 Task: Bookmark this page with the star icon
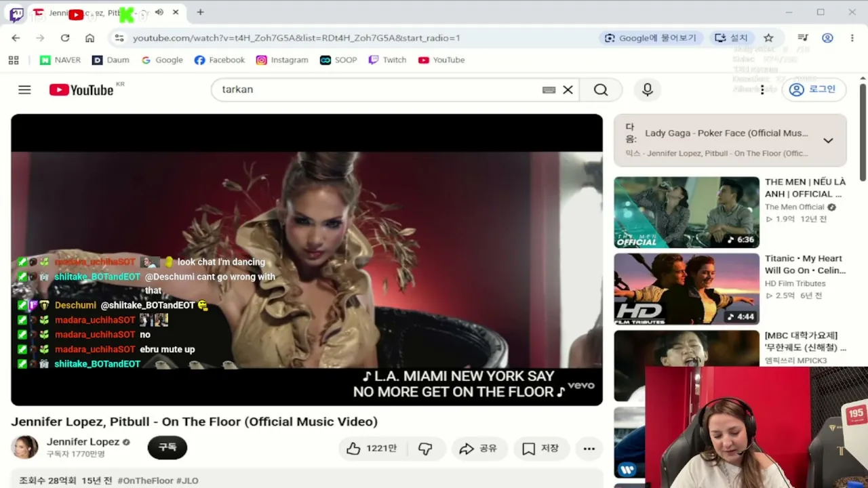click(768, 38)
